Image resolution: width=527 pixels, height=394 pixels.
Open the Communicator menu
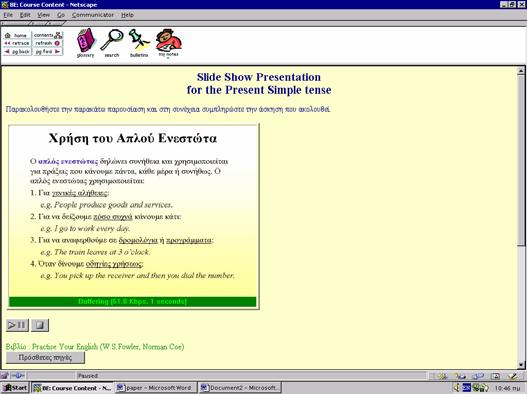tap(93, 15)
